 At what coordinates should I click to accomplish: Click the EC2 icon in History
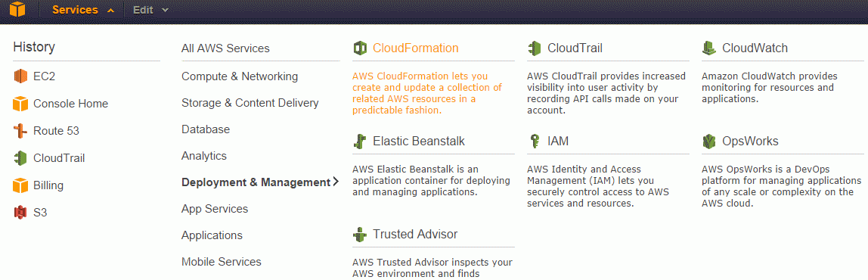click(20, 76)
